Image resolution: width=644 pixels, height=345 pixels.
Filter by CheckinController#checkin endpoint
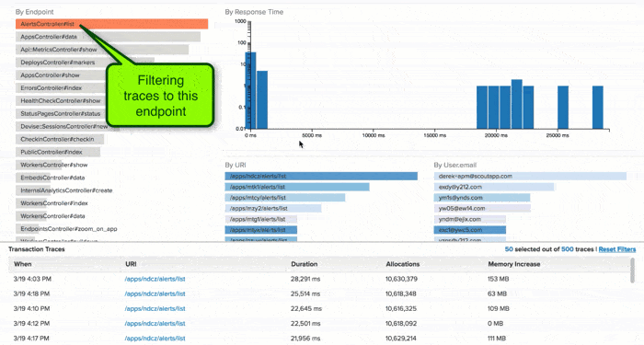[61, 139]
